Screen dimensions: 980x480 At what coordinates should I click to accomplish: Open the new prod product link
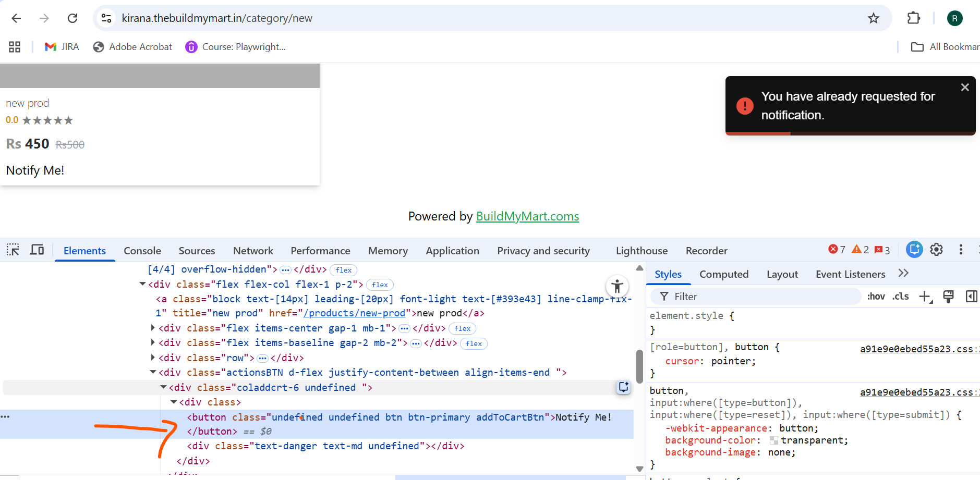(28, 103)
